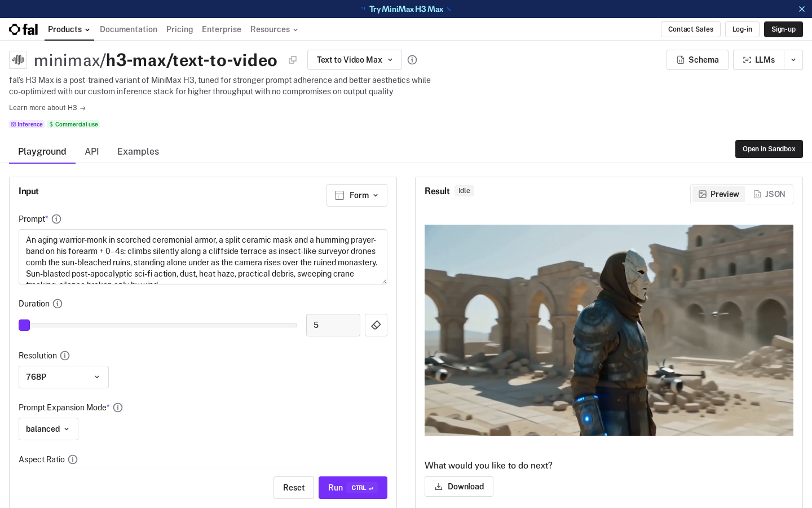The image size is (812, 508).
Task: Click the Idle status badge
Action: (x=464, y=191)
